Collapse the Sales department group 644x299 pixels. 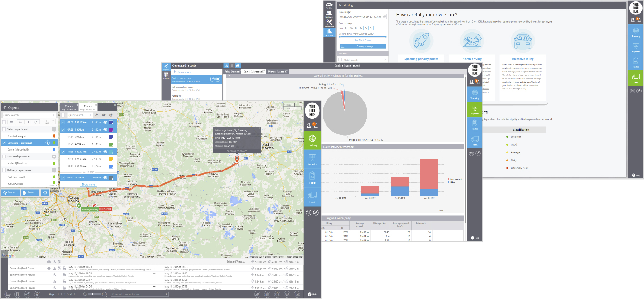pyautogui.click(x=54, y=129)
